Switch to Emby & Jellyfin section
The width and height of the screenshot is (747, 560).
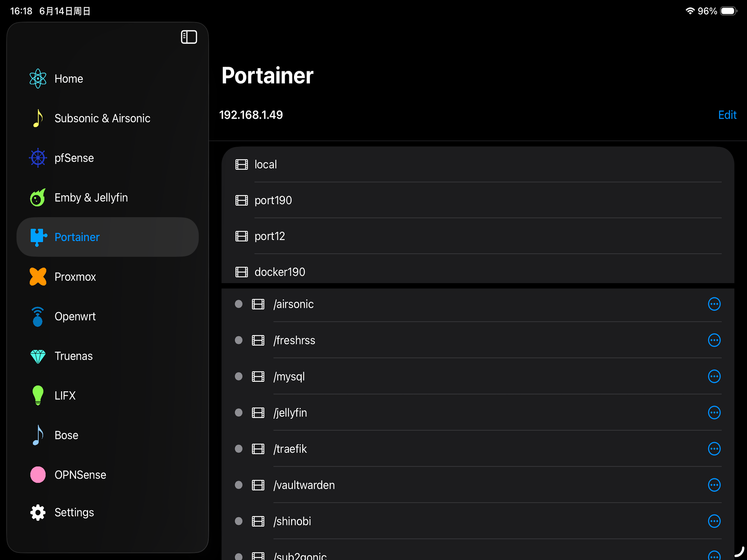click(x=107, y=198)
